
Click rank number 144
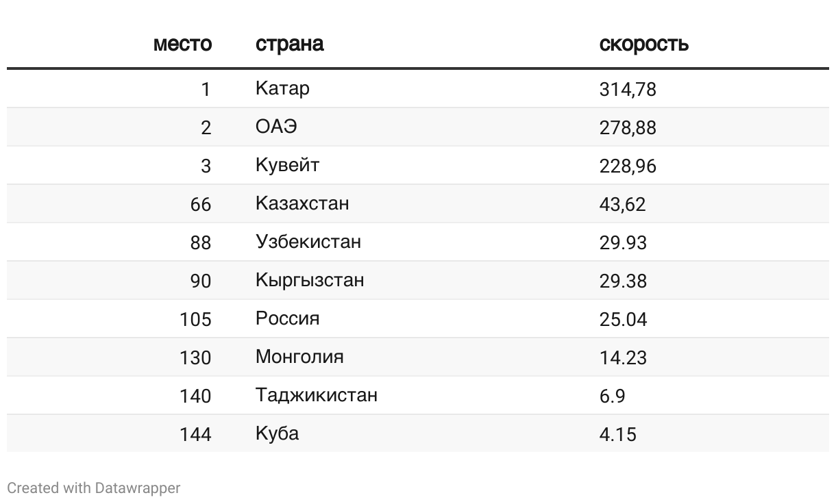click(x=195, y=434)
